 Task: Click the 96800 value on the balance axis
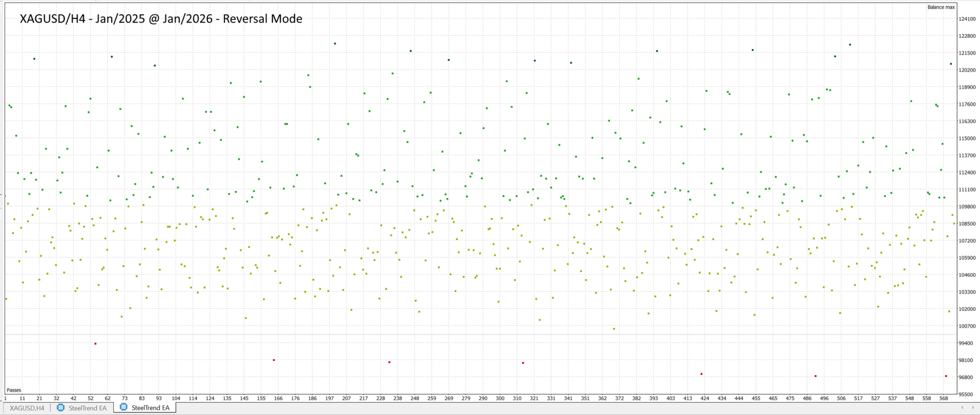point(965,378)
